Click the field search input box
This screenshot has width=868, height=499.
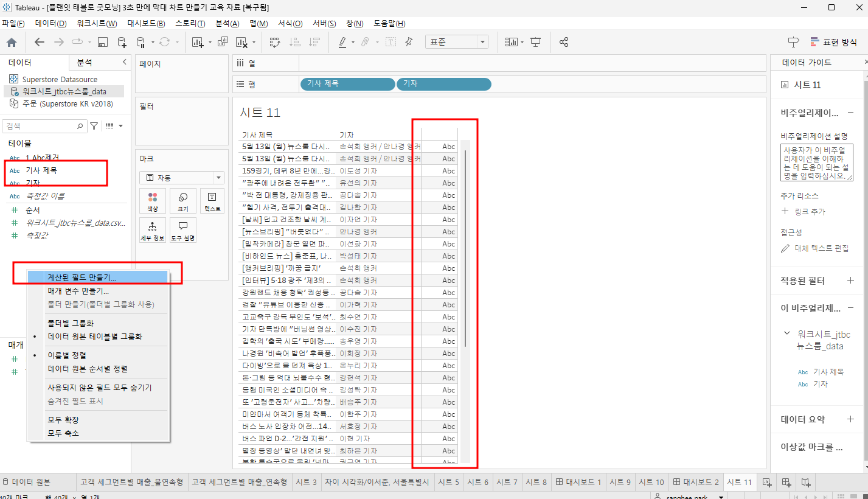(x=45, y=126)
